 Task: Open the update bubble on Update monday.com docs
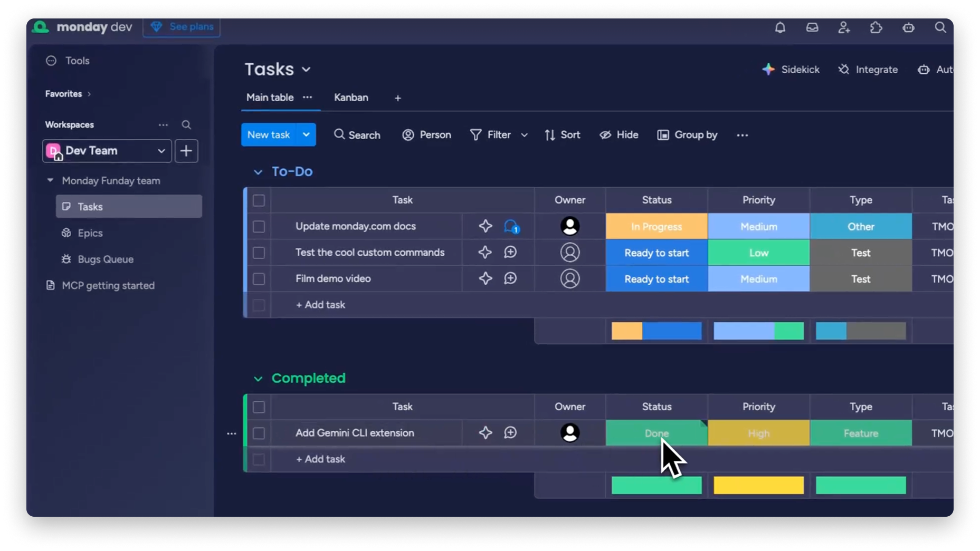click(510, 226)
